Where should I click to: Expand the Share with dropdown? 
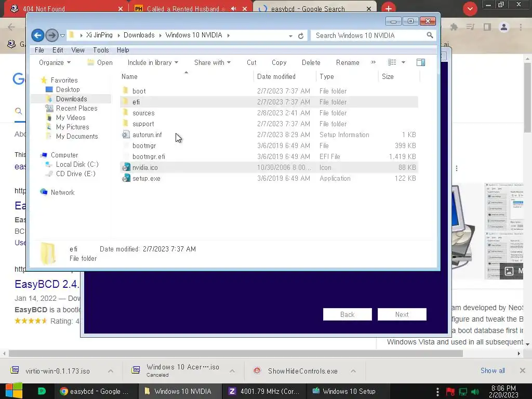click(212, 62)
